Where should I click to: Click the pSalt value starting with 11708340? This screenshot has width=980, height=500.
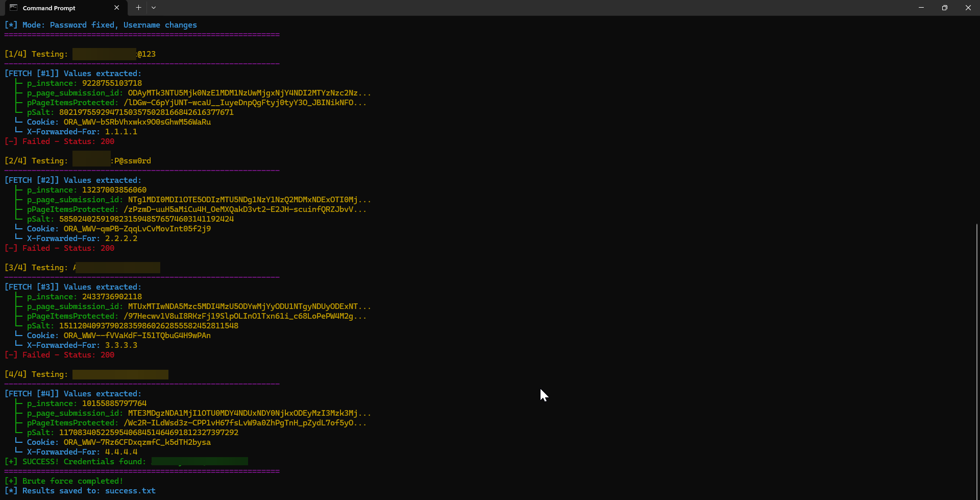[x=149, y=433]
